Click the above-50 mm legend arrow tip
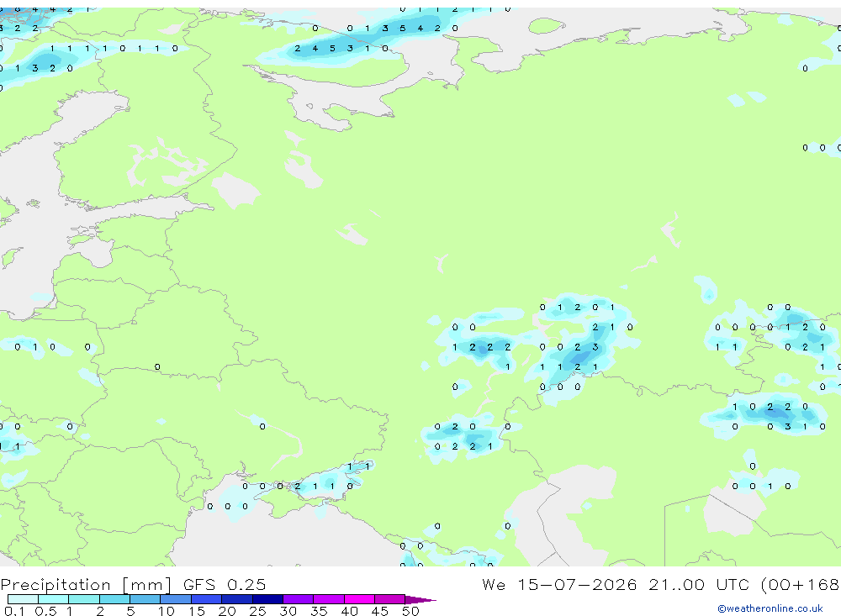 (420, 600)
